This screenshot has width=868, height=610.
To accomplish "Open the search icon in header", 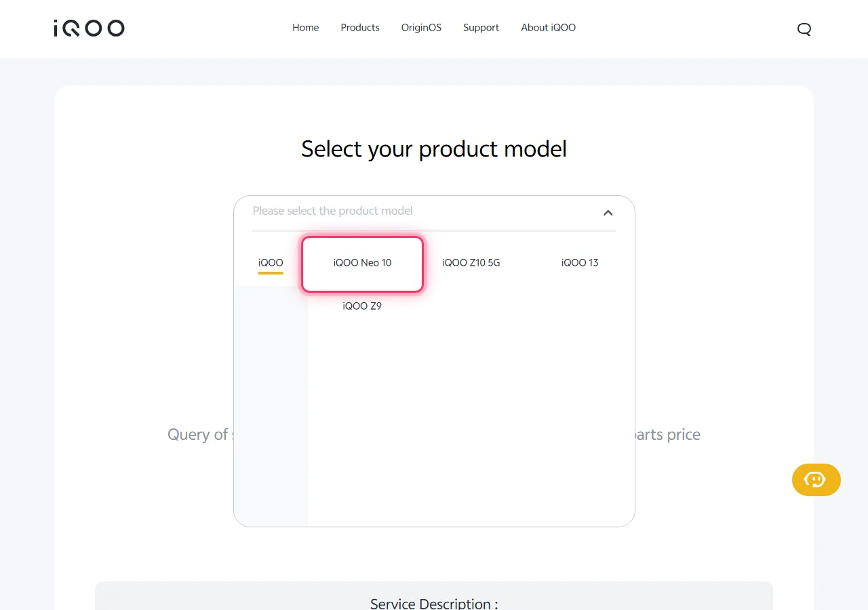I will [804, 29].
